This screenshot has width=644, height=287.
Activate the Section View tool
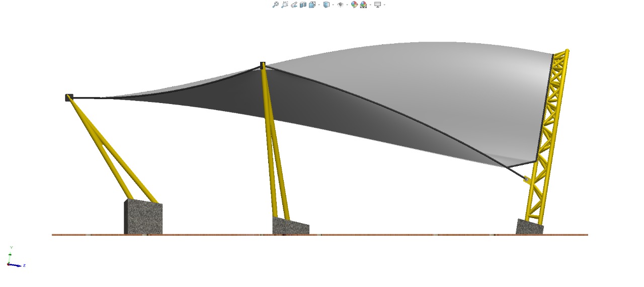click(x=303, y=5)
